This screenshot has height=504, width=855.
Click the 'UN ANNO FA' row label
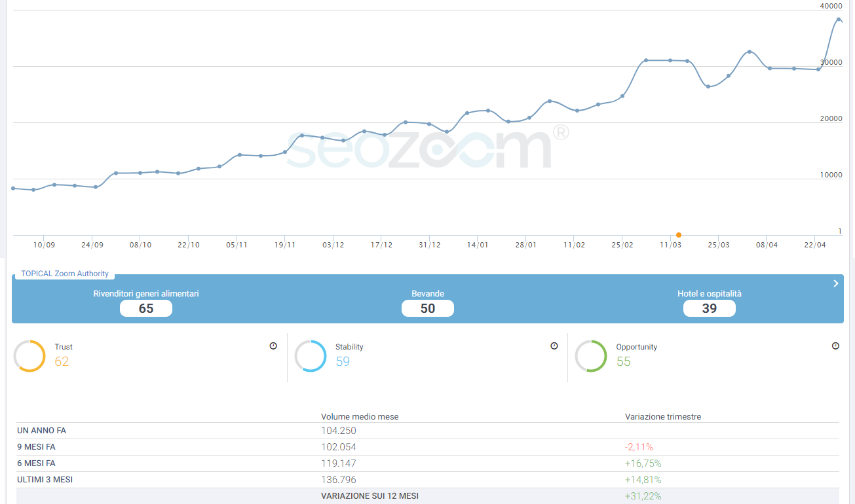(42, 431)
